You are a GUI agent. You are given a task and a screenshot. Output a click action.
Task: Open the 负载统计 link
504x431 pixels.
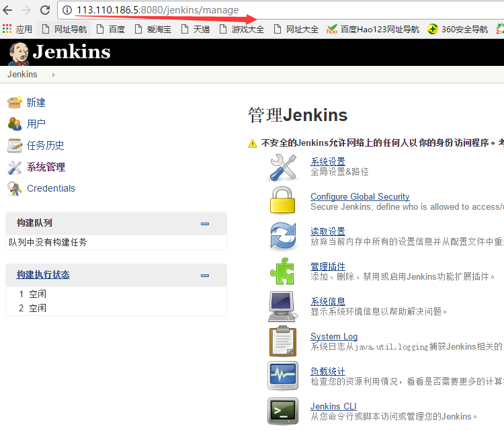point(328,372)
